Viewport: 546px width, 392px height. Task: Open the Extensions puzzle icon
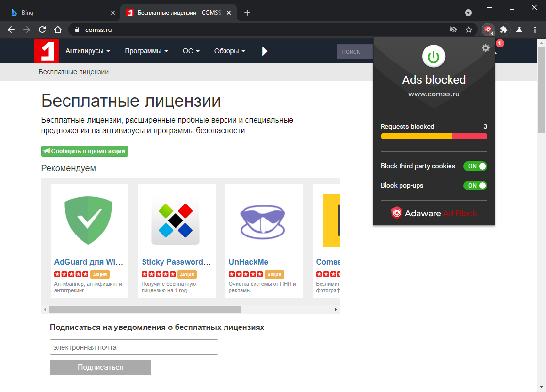coord(503,30)
